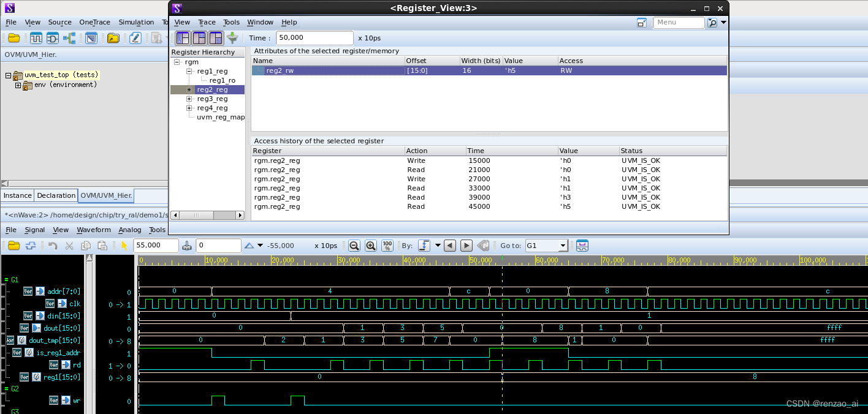Viewport: 868px width, 414px height.
Task: Toggle the second pane layout button in Register View
Action: point(199,38)
